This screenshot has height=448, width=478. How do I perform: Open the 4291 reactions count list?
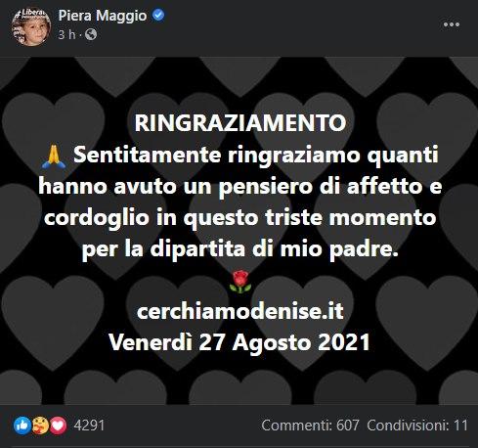coord(89,426)
